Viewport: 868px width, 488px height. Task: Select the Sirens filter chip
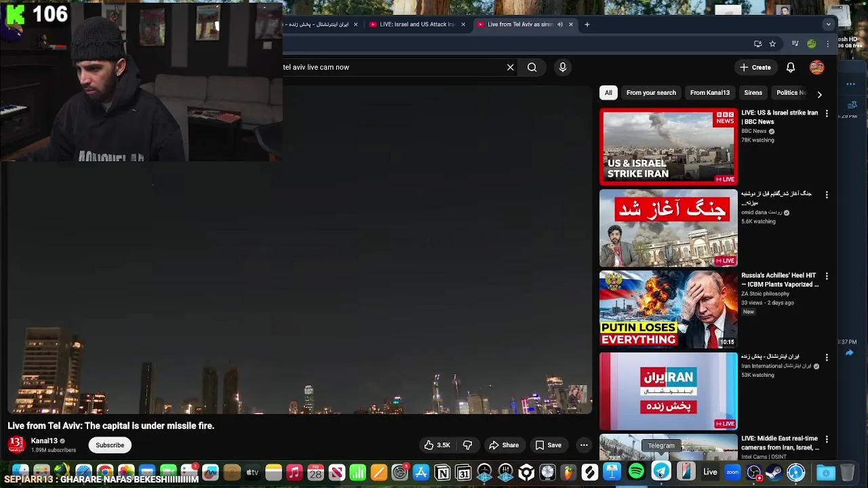tap(753, 93)
